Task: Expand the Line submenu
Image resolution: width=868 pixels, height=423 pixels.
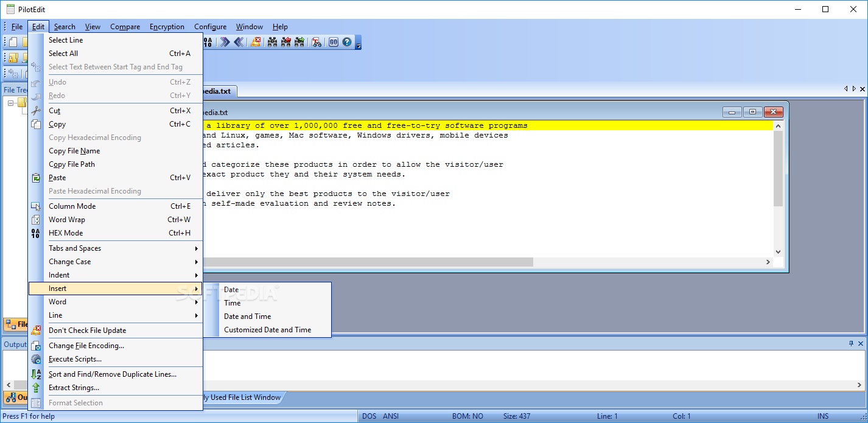Action: tap(116, 315)
